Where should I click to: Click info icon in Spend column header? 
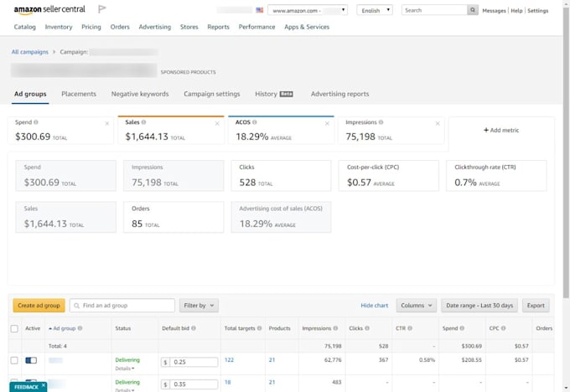462,328
